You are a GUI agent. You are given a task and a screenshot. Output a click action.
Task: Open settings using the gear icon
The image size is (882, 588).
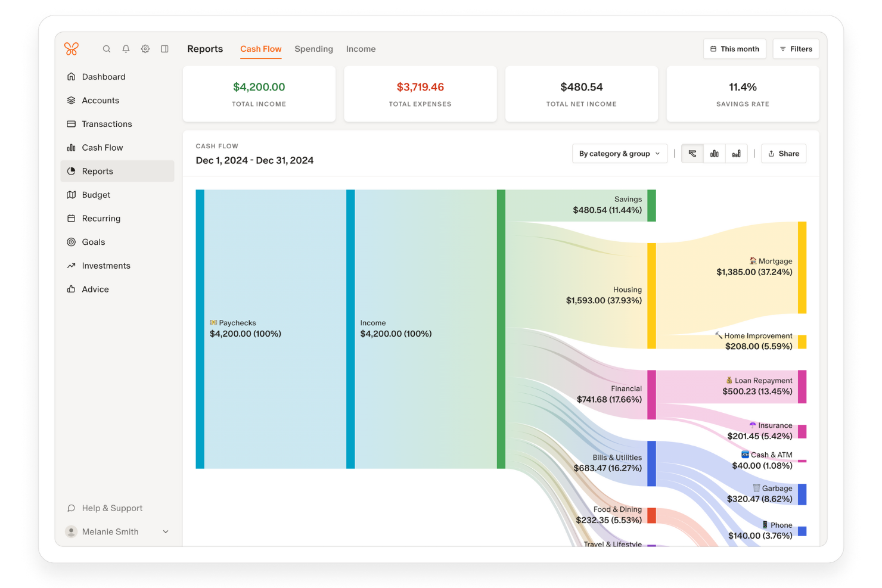point(145,49)
